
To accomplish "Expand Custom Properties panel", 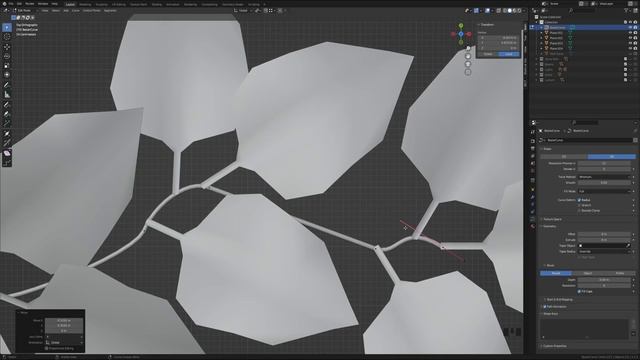I will (555, 346).
